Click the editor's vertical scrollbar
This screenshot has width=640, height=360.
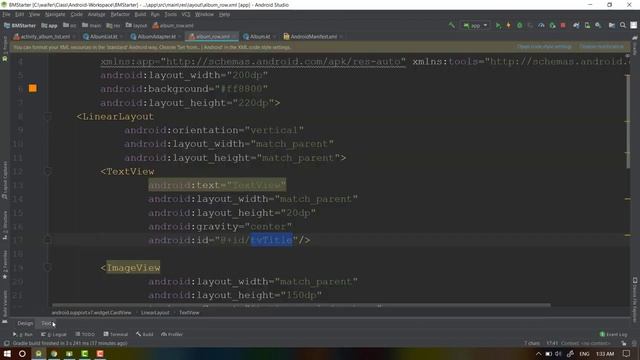point(628,122)
